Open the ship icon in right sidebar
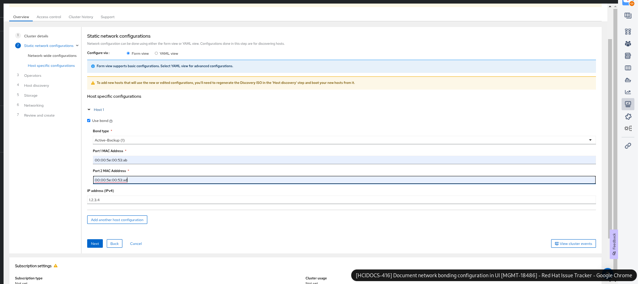Screen dimensions: 644x284 click(628, 80)
